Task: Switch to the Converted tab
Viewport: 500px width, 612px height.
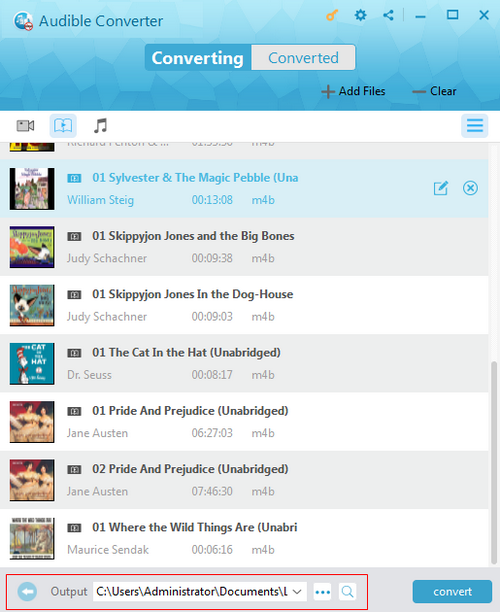Action: pyautogui.click(x=303, y=58)
